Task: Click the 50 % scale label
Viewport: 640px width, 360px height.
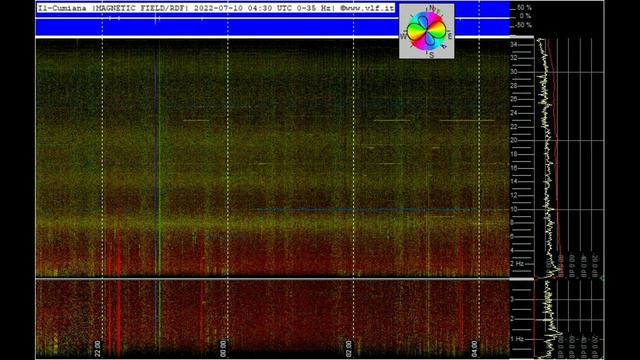Action: [524, 8]
